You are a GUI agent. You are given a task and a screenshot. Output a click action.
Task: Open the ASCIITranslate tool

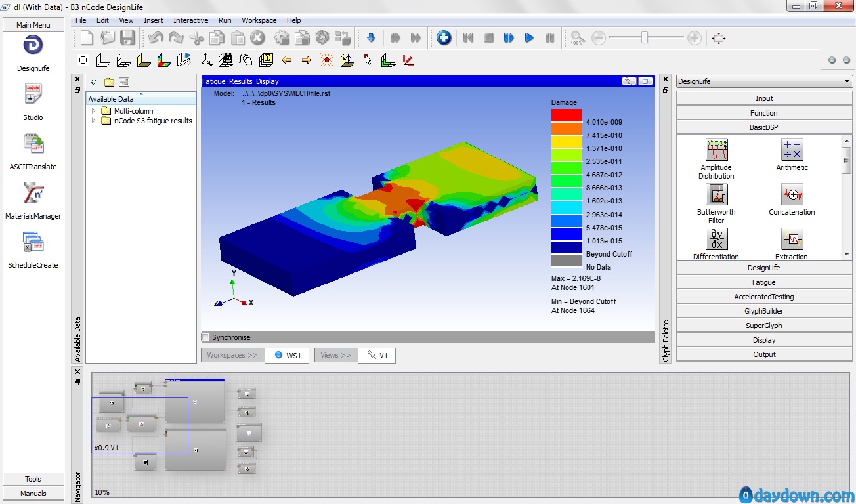33,143
